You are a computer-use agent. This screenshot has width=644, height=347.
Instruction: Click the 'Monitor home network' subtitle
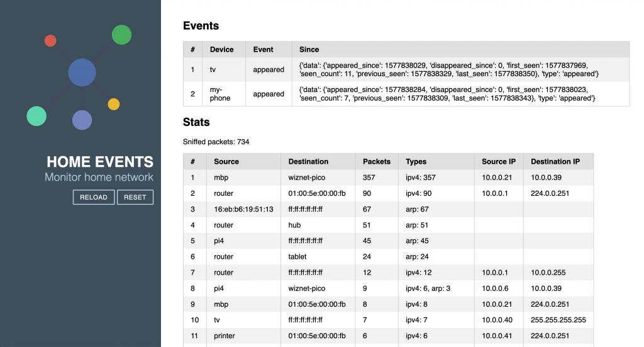click(x=99, y=177)
